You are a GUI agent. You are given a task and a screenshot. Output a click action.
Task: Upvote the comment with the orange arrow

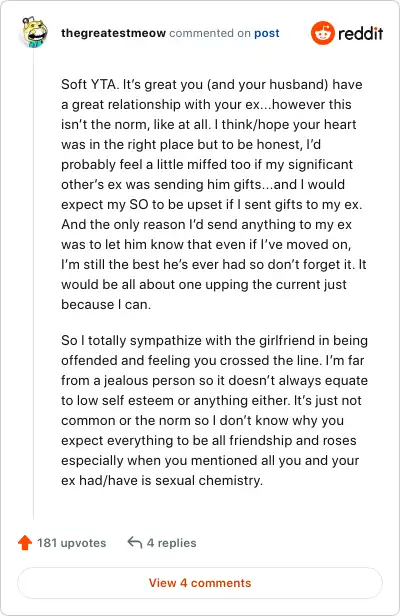point(25,543)
